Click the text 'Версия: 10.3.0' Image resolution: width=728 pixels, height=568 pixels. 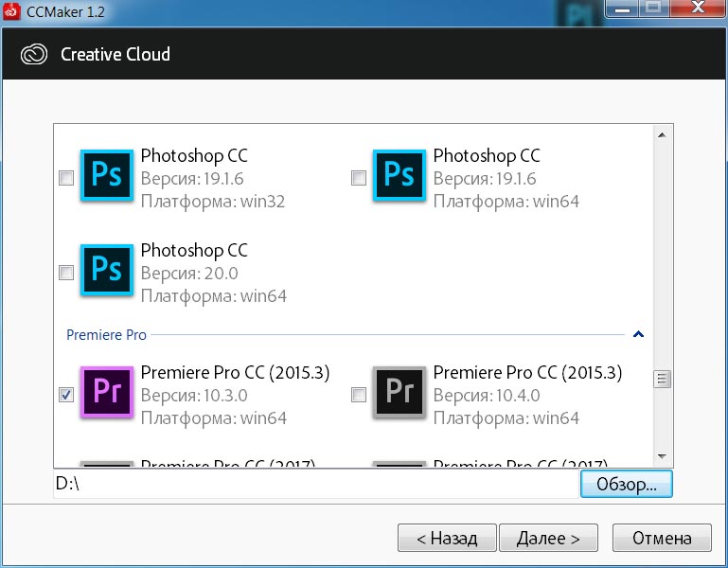194,395
